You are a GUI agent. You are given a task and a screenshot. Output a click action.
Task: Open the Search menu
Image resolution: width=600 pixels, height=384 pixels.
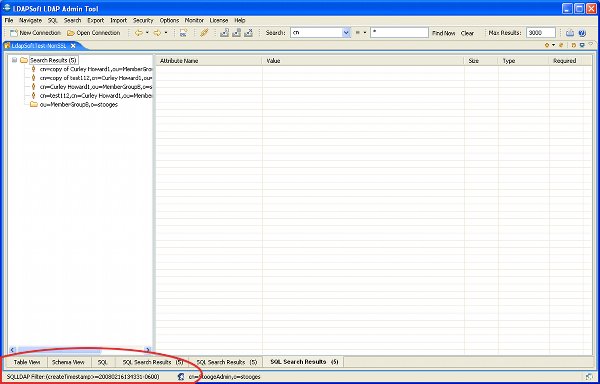click(72, 20)
